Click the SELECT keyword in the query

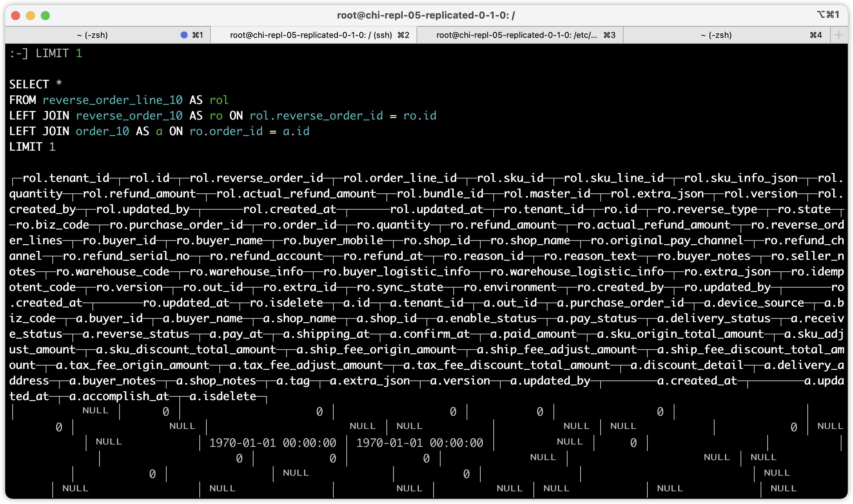[29, 85]
